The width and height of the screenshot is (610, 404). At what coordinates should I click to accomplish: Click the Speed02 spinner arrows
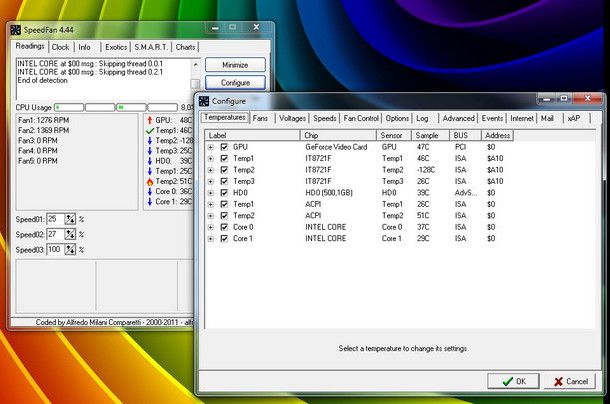(x=70, y=235)
